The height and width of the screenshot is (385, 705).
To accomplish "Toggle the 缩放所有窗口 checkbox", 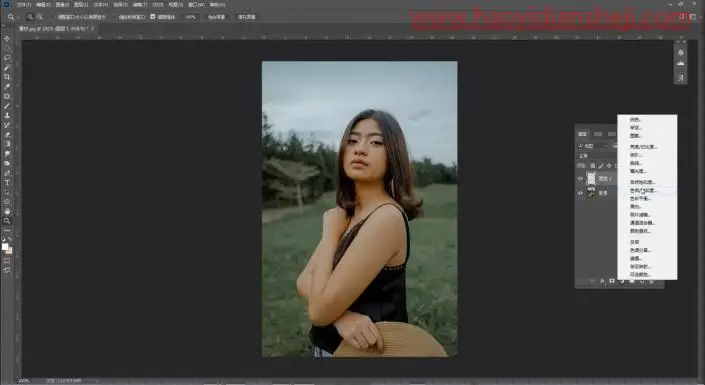I will pos(115,17).
